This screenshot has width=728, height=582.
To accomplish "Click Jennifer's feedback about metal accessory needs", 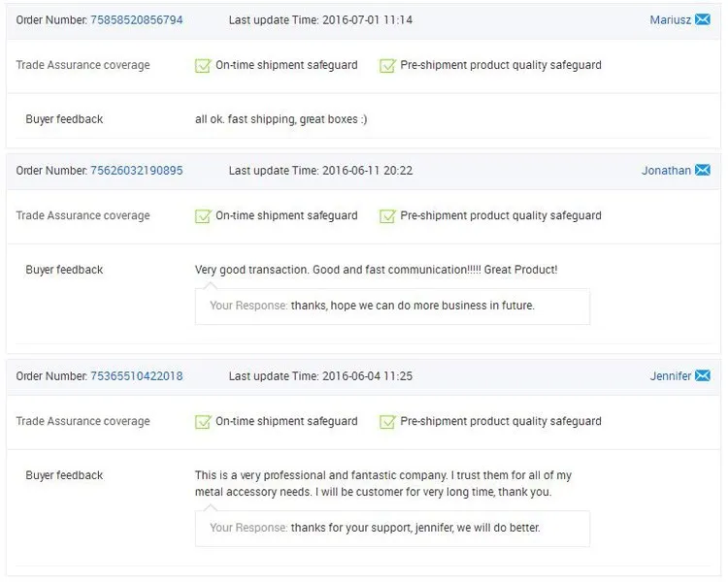I will pos(383,484).
